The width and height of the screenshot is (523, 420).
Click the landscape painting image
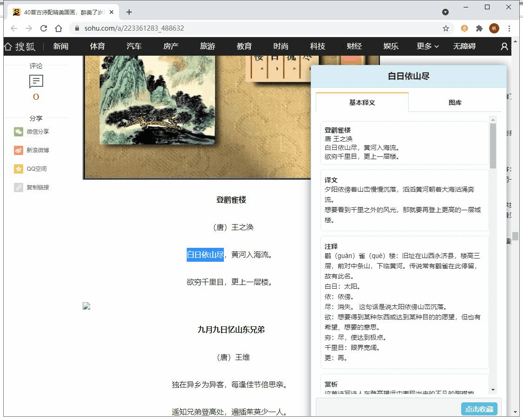tap(157, 100)
